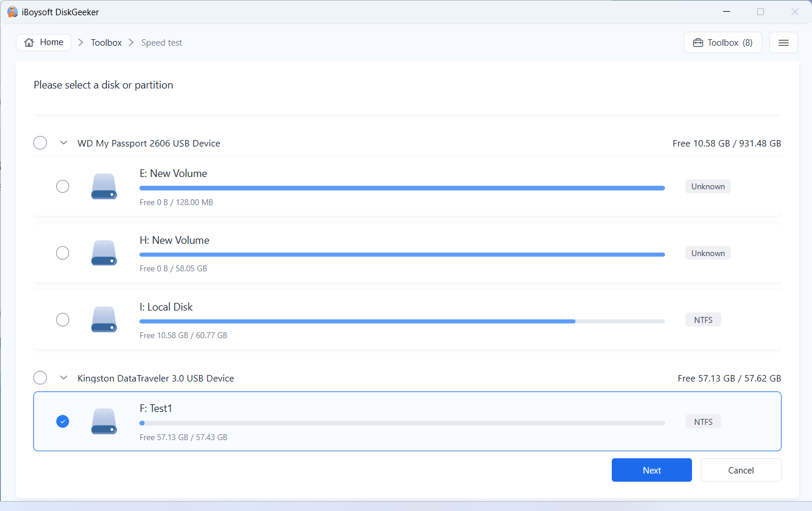The image size is (812, 511).
Task: Click the Free 57.13 GB / 57.62 GB text
Action: 729,379
